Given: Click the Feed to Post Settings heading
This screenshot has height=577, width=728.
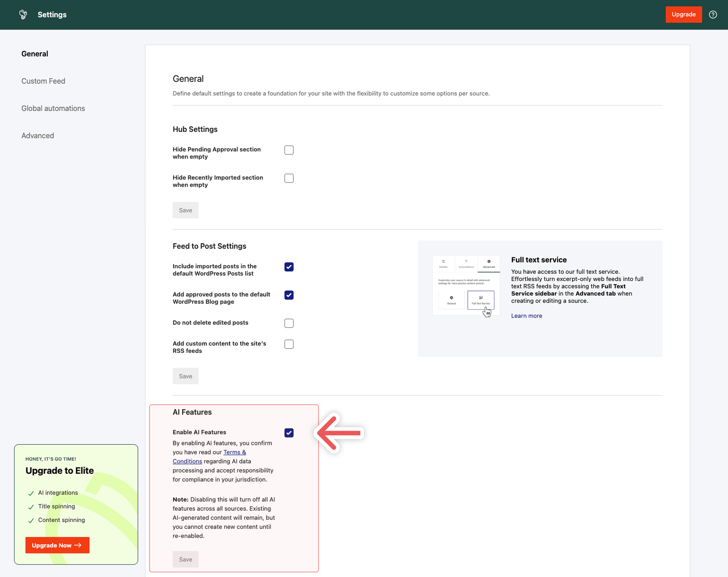Looking at the screenshot, I should click(209, 246).
